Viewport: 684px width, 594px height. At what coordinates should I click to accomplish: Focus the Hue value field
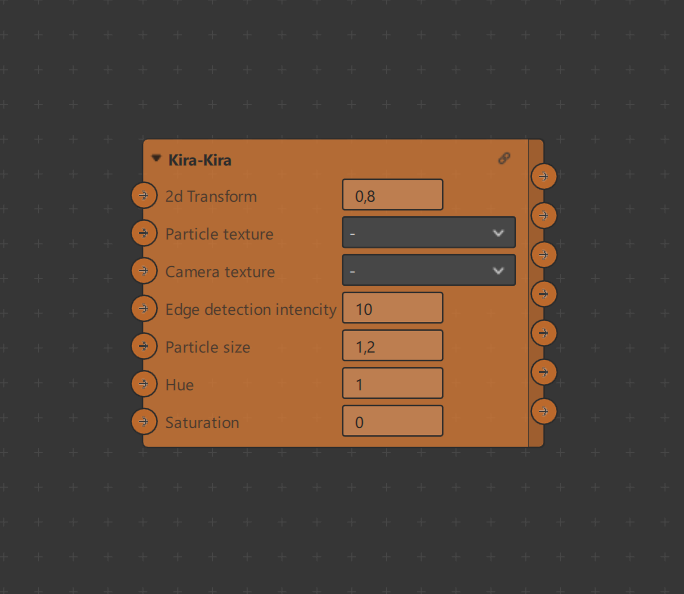[x=393, y=383]
